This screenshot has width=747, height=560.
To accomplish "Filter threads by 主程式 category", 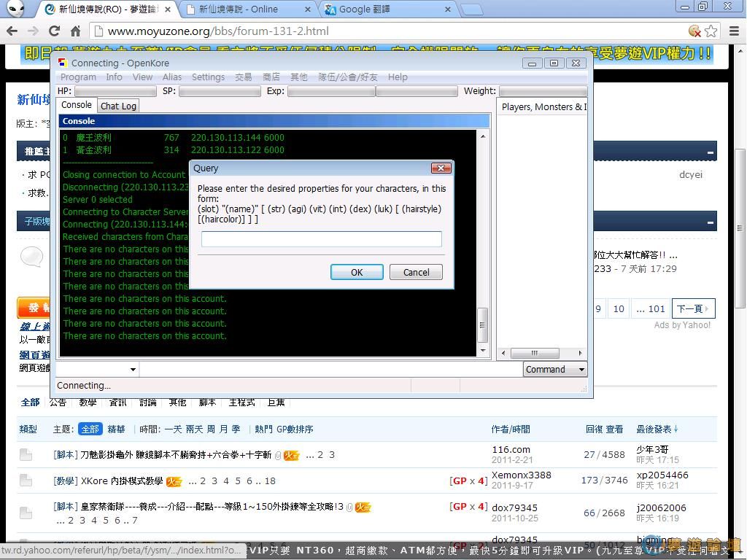I will [x=241, y=402].
